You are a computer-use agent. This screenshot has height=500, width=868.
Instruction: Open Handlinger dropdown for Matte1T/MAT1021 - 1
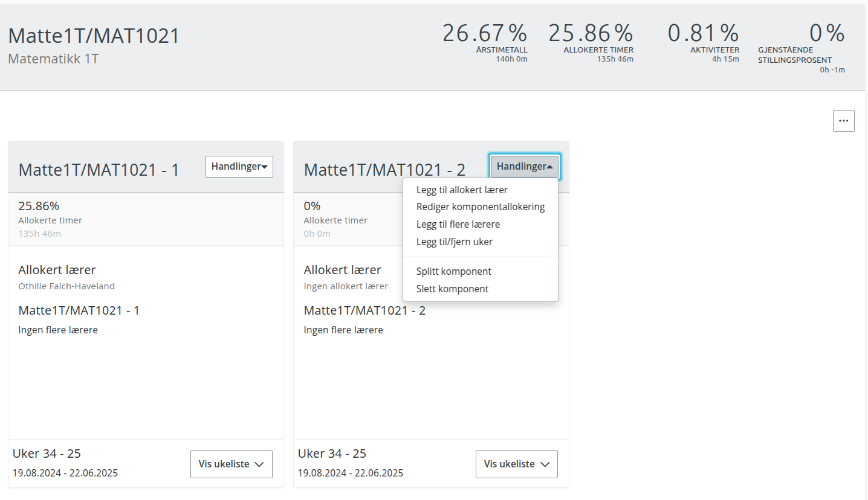tap(239, 167)
